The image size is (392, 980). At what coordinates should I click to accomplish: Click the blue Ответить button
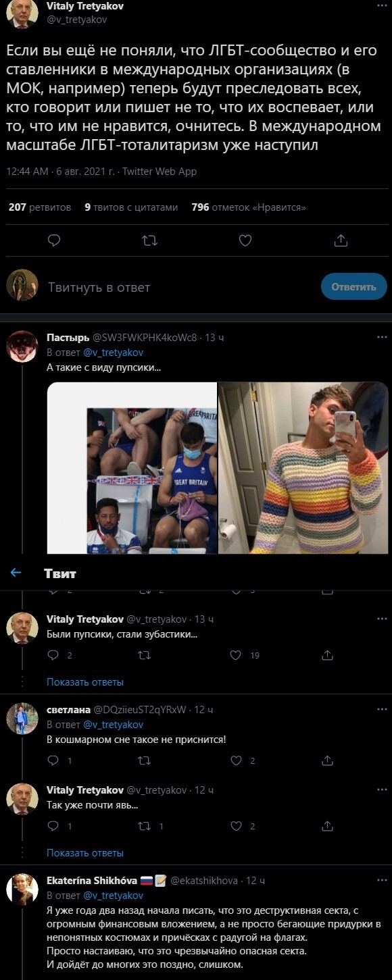click(x=353, y=287)
